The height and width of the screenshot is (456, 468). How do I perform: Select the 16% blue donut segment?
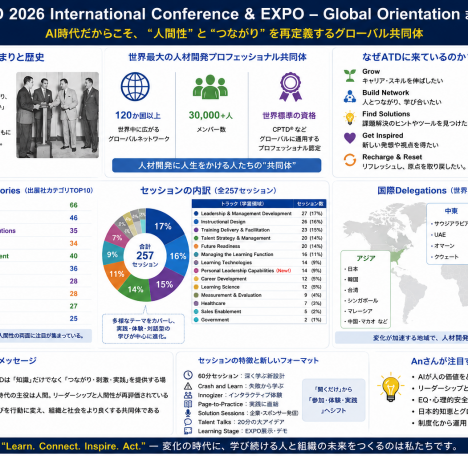click(x=178, y=256)
